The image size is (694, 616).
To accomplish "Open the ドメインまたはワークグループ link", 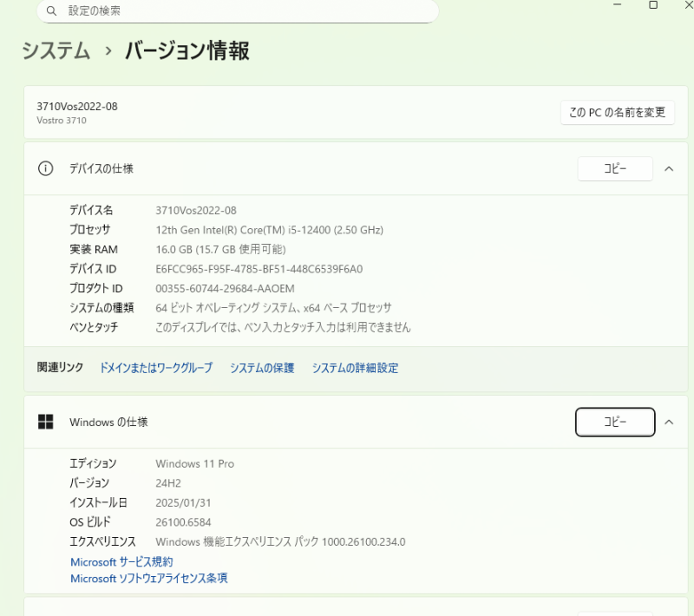I will (156, 368).
